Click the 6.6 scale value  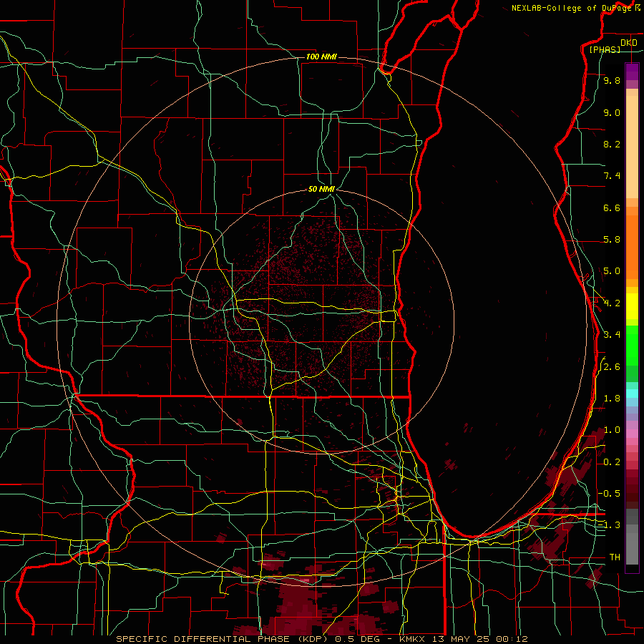point(612,208)
